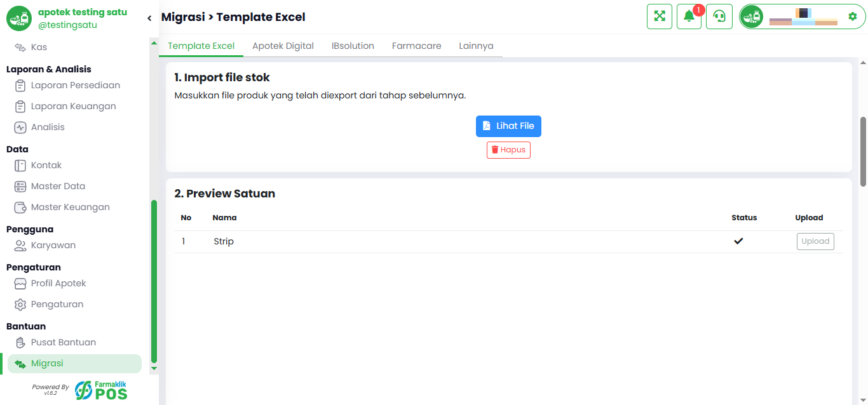Select the Pusat Bantuan hand icon
Viewport: 868px width, 405px height.
click(20, 342)
